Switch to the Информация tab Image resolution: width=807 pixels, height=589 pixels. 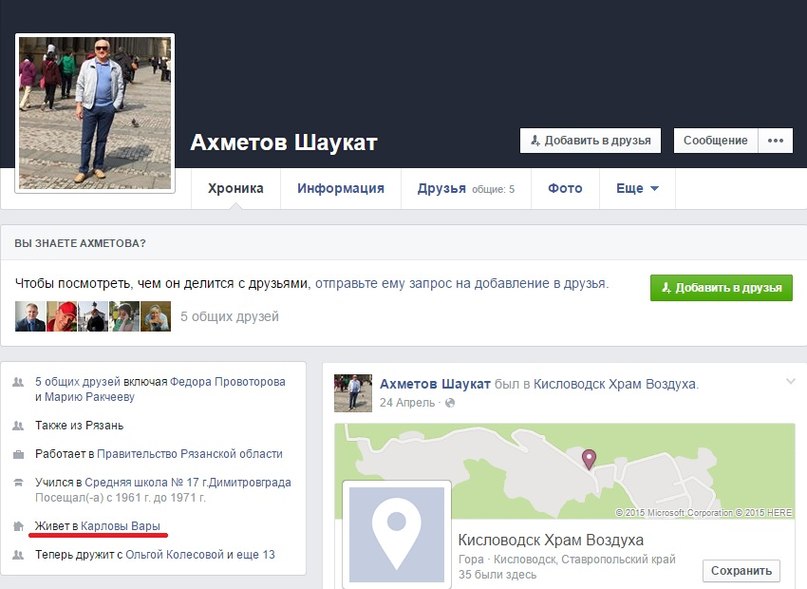340,189
